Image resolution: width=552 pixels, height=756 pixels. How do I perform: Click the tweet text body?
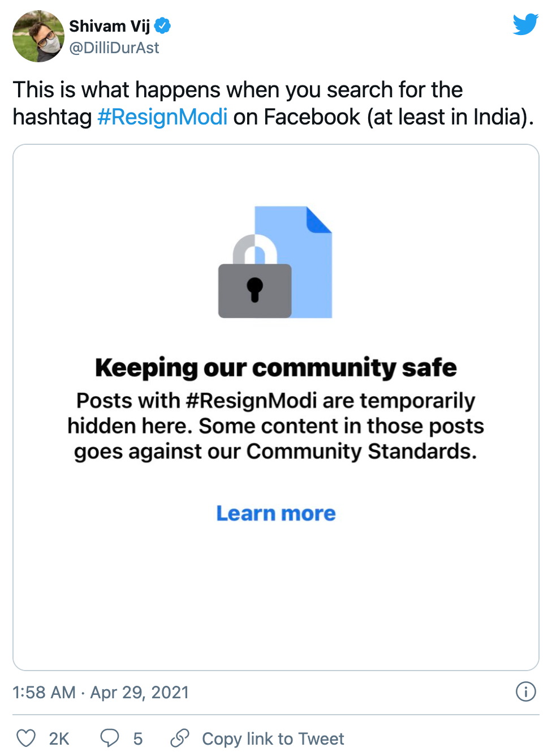tap(273, 104)
